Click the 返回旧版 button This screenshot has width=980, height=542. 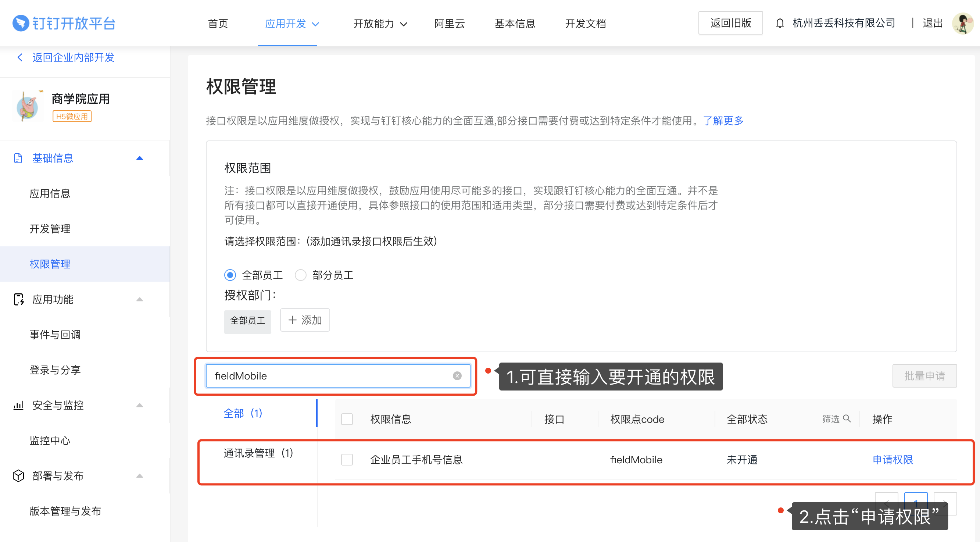coord(730,23)
